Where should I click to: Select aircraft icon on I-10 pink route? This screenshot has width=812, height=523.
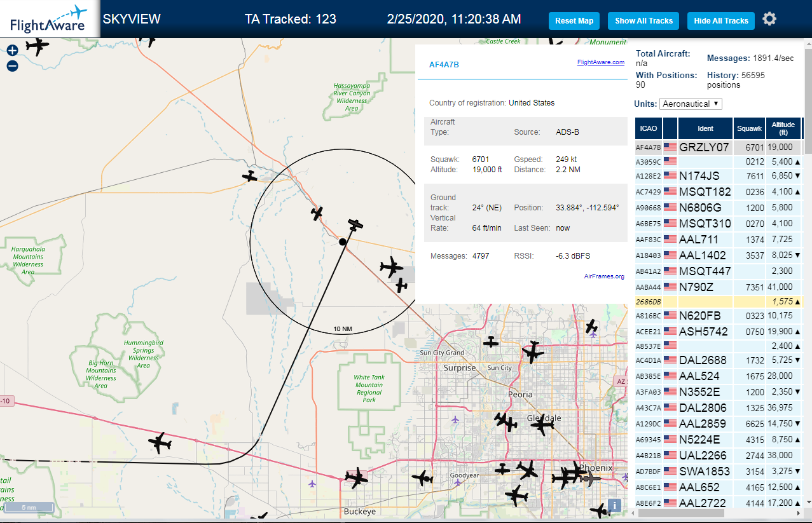point(160,443)
